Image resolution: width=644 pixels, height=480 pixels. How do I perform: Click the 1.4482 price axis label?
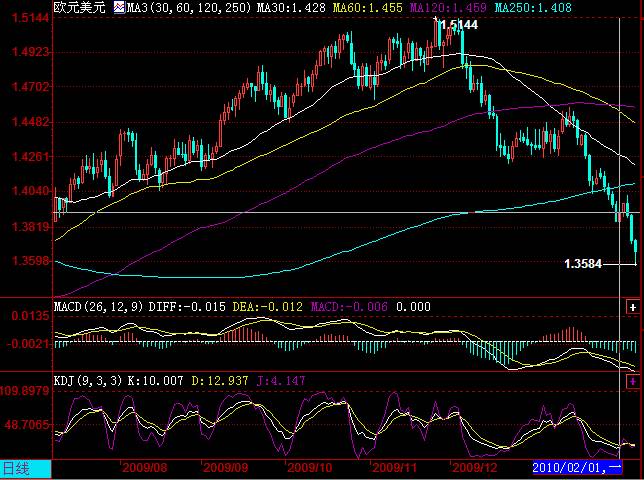(30, 122)
